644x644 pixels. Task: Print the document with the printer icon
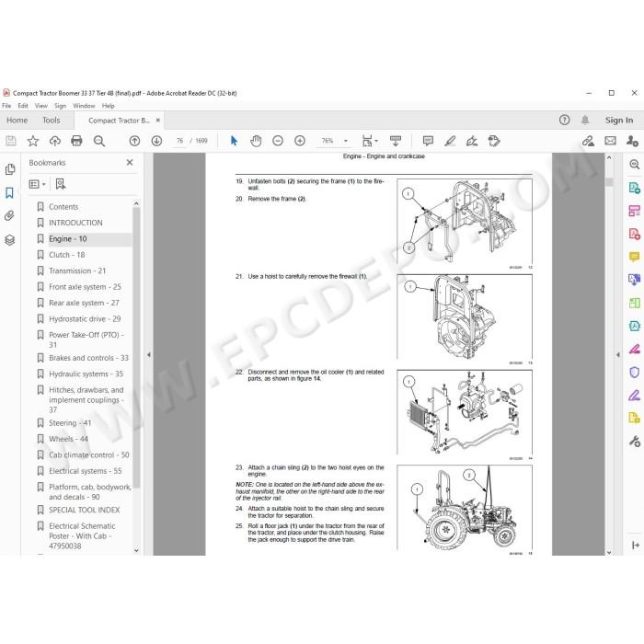point(76,141)
